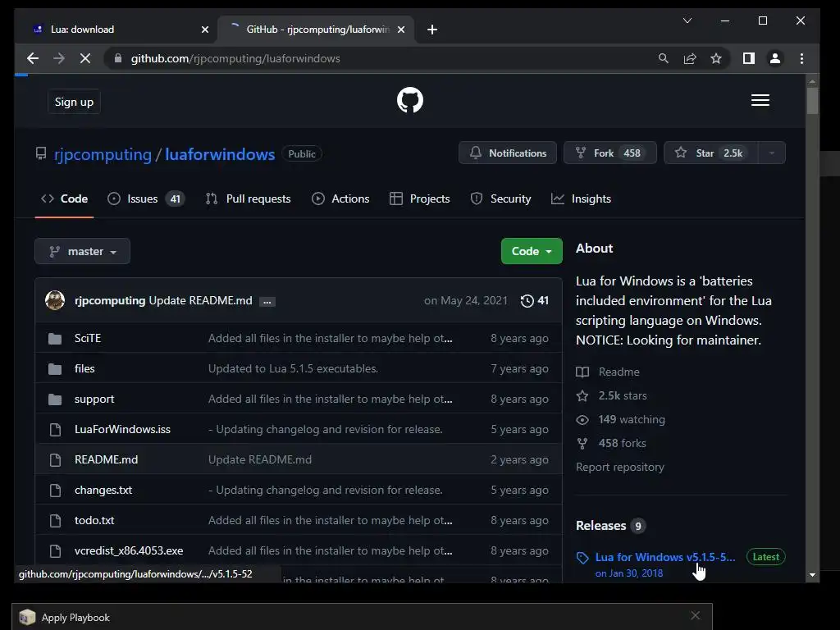Click the tab search chevron
840x630 pixels.
coord(687,21)
